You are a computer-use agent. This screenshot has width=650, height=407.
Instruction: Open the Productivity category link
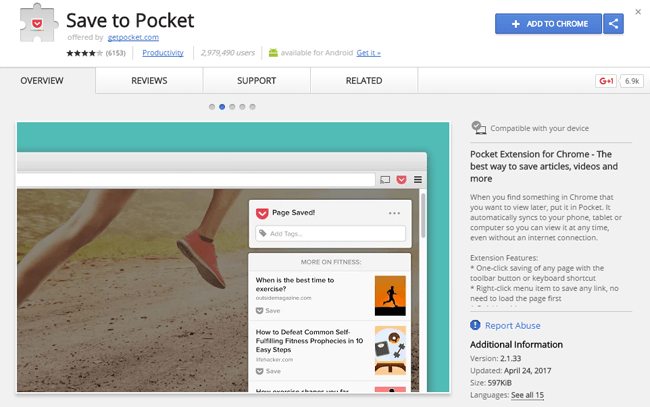[163, 53]
